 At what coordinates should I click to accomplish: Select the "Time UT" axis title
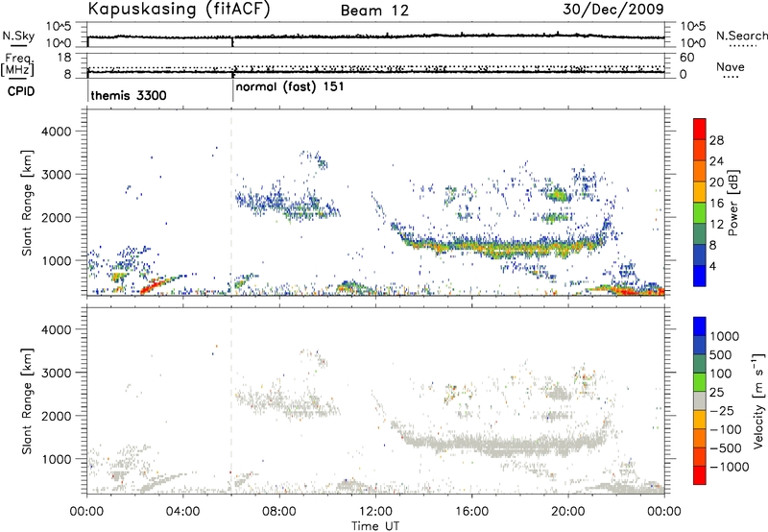pyautogui.click(x=375, y=526)
